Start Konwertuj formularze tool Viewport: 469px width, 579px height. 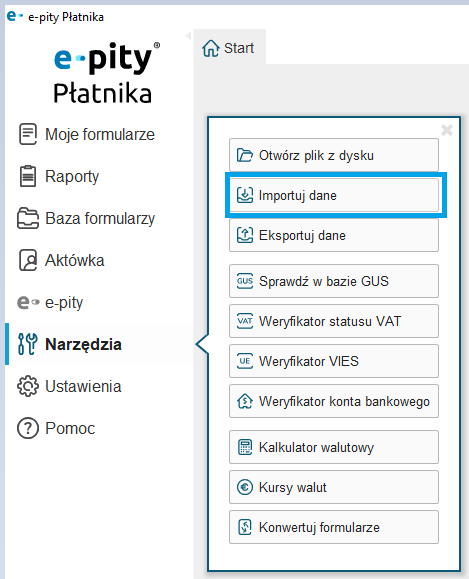click(334, 527)
